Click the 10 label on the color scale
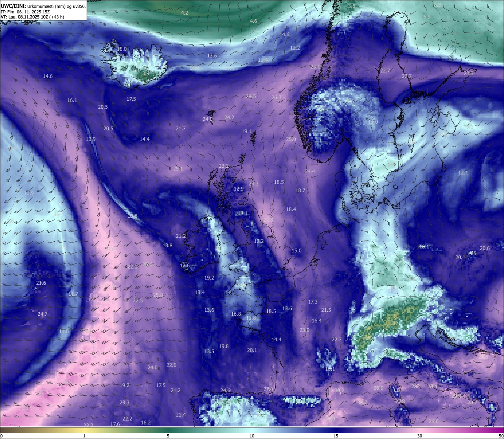 (x=252, y=436)
